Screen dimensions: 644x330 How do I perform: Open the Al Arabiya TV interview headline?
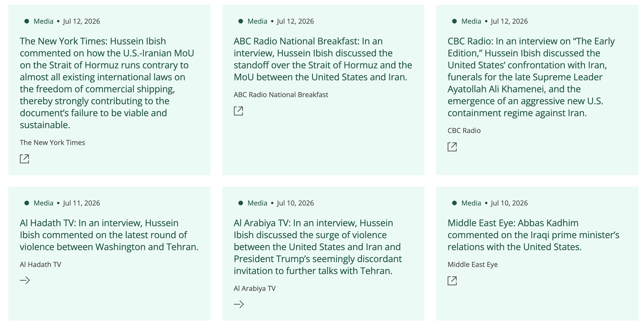click(318, 247)
